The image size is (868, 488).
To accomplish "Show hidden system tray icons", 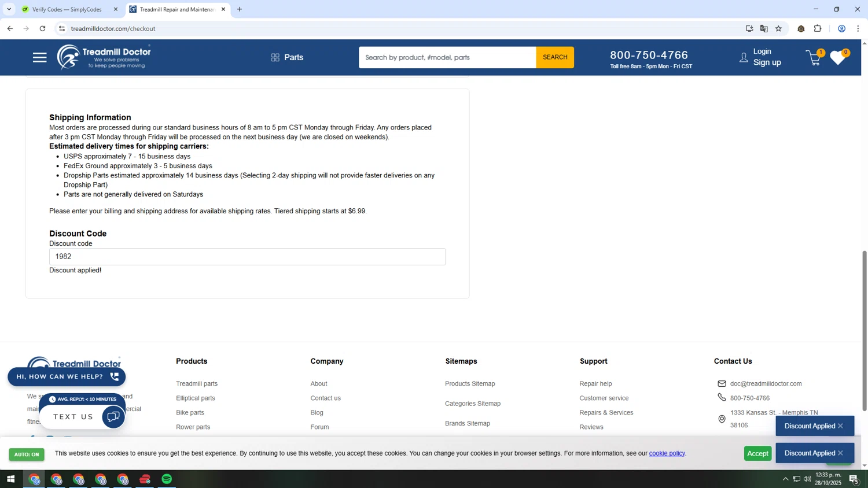I will coord(785,479).
